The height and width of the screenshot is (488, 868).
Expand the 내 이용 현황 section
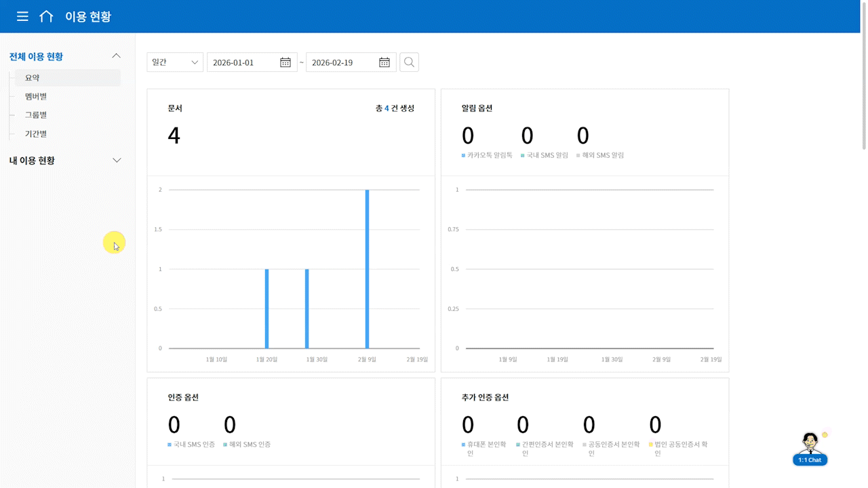[x=116, y=161]
